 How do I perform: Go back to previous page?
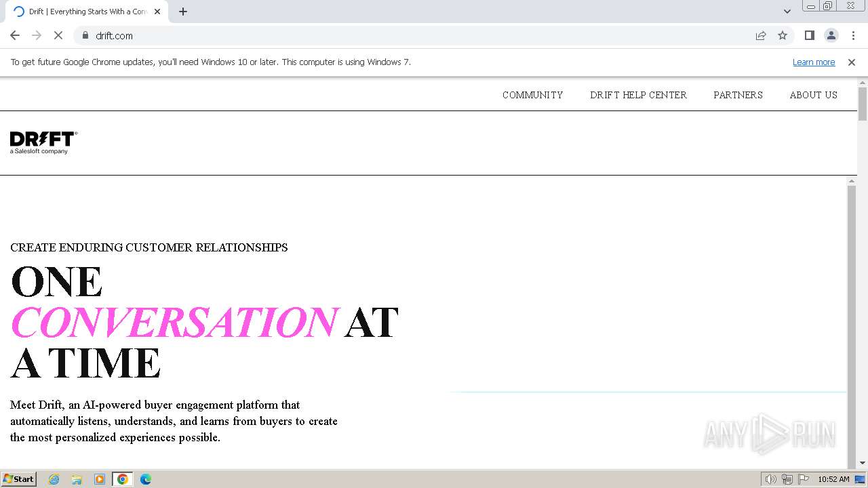15,35
